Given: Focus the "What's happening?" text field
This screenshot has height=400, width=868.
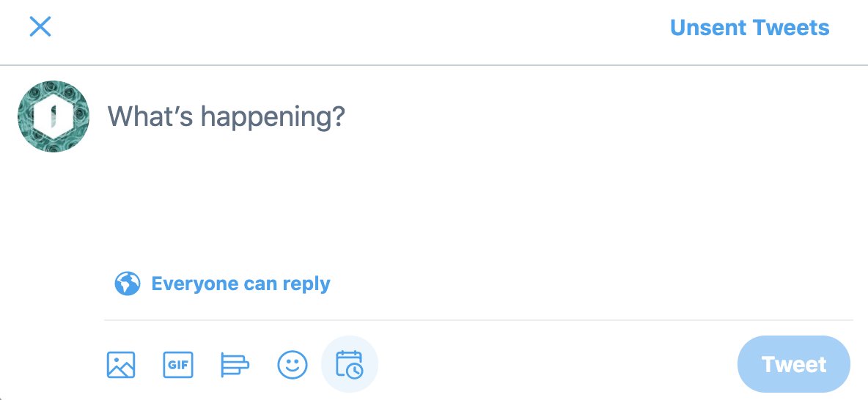Looking at the screenshot, I should [x=226, y=116].
